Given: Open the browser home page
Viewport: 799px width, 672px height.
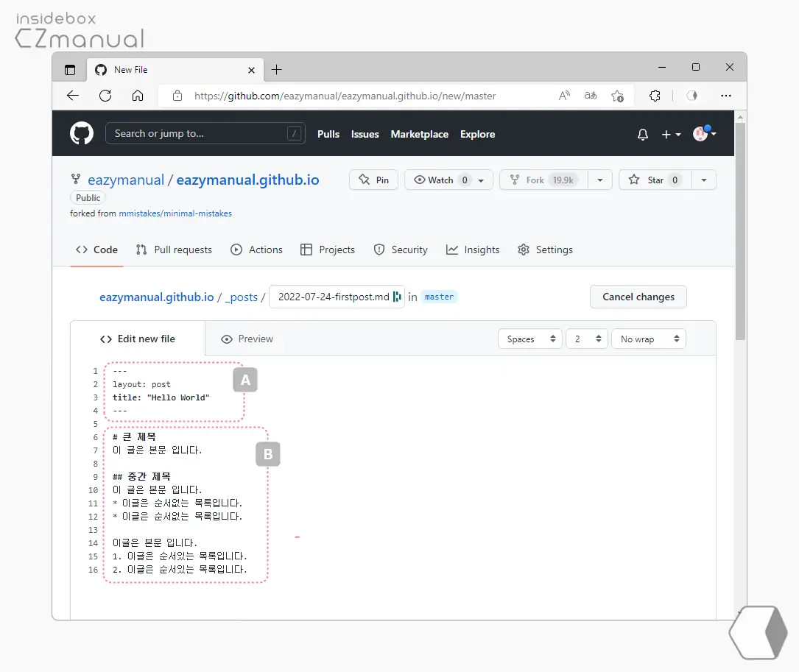Looking at the screenshot, I should click(138, 96).
